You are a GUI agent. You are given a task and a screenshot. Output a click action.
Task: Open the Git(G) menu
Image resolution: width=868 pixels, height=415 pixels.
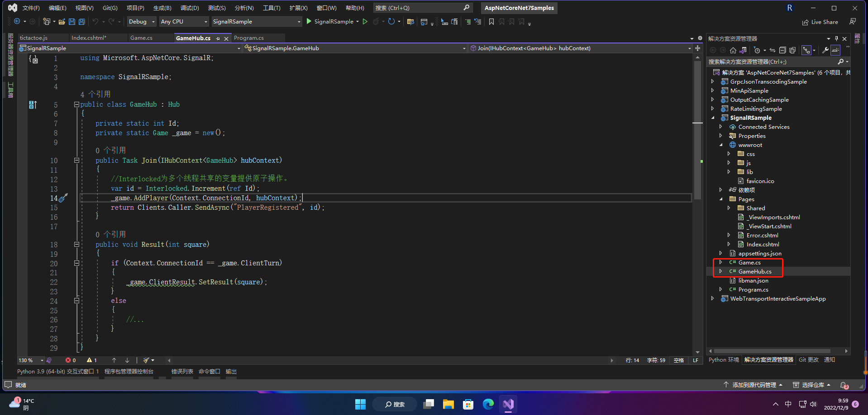[110, 8]
